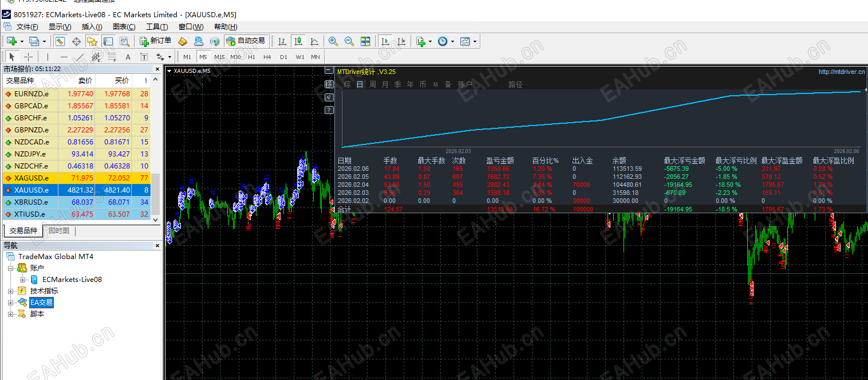Viewport: 868px width, 380px height.
Task: Select the arrow cursor tool
Action: [11, 57]
